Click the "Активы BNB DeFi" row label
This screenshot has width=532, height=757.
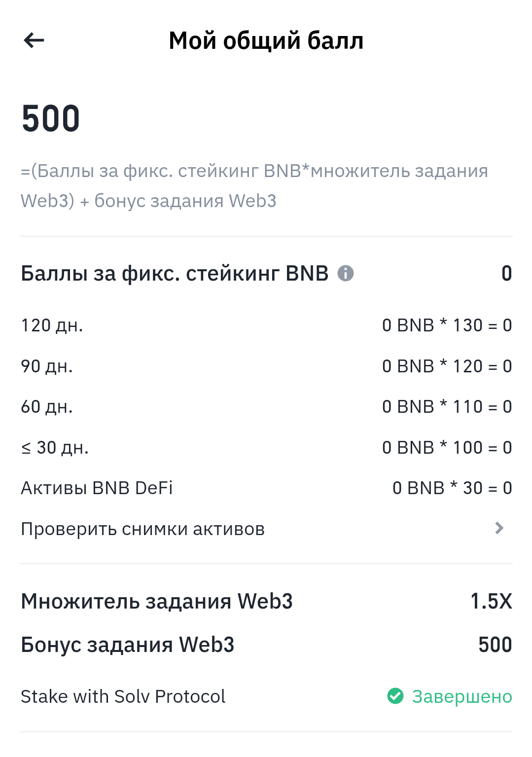click(x=97, y=488)
